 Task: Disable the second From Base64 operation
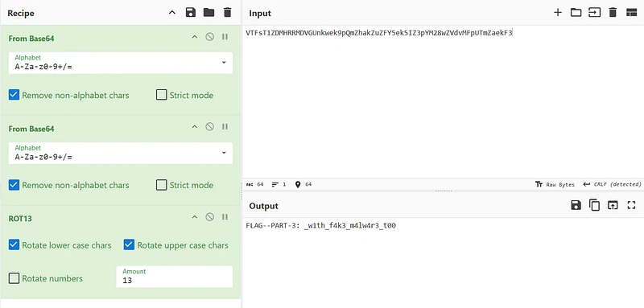(x=210, y=127)
